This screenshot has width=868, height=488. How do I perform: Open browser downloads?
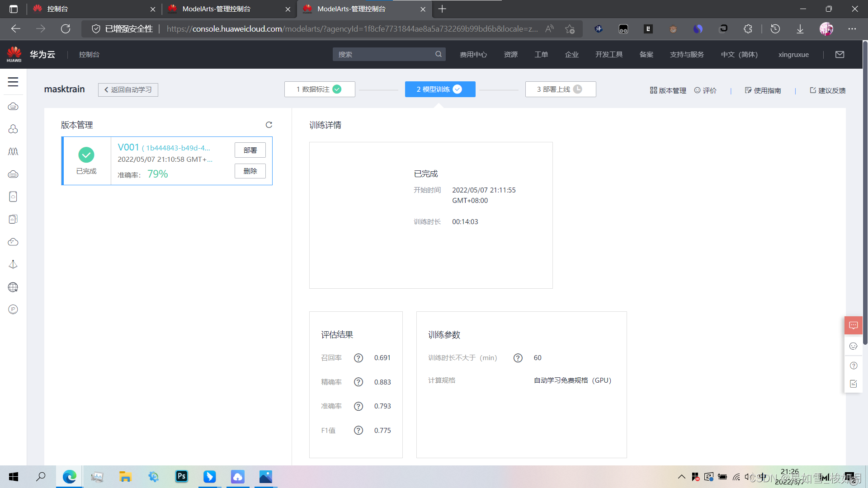800,29
